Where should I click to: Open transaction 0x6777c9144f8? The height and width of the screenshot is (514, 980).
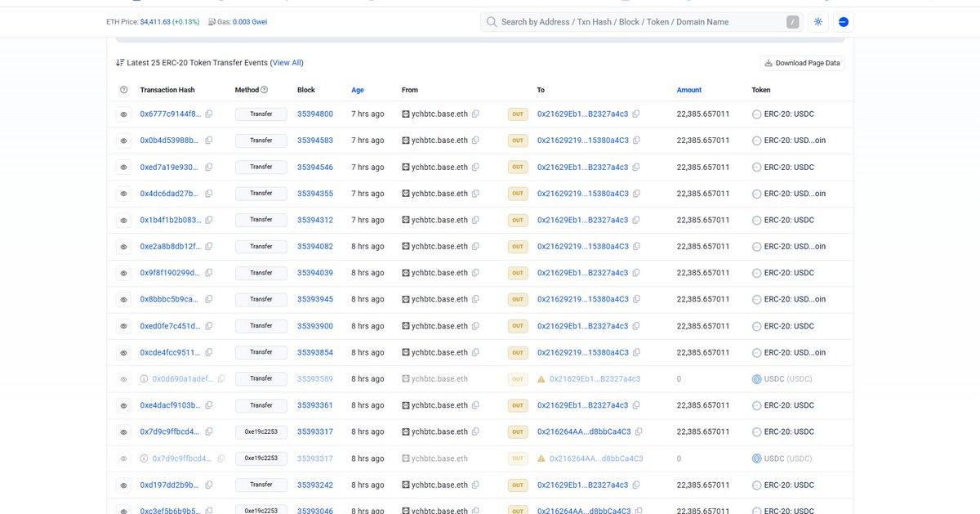tap(171, 114)
